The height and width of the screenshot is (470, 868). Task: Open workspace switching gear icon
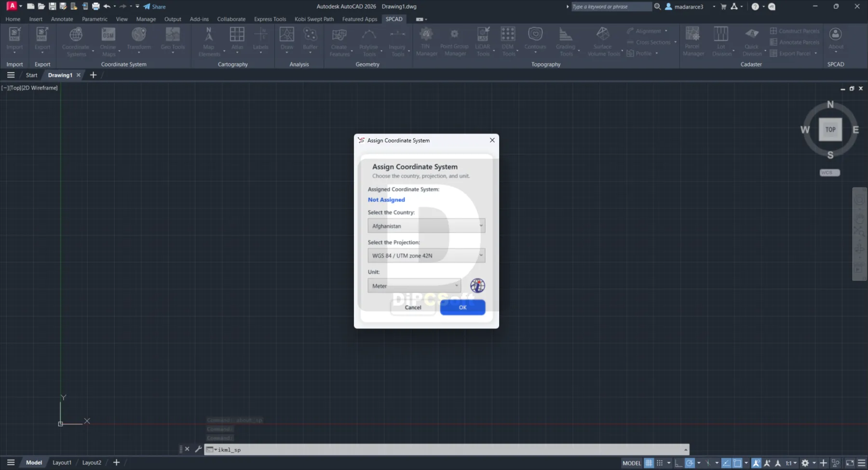(805, 463)
